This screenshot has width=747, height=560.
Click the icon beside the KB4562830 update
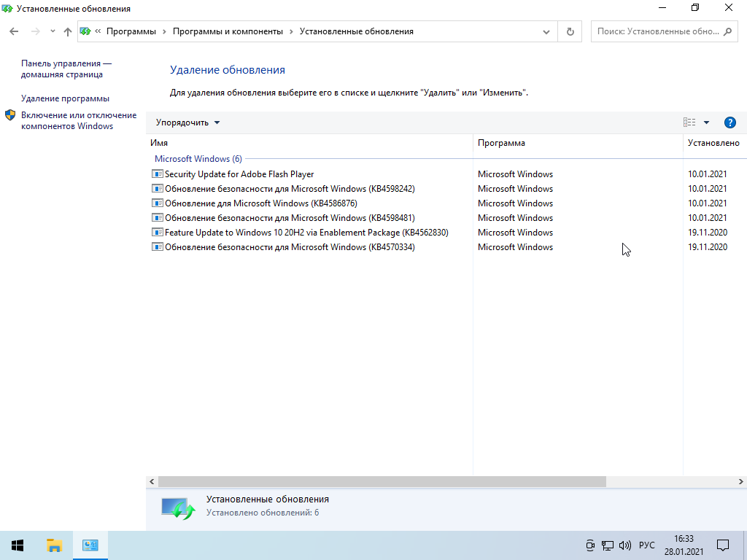tap(158, 233)
